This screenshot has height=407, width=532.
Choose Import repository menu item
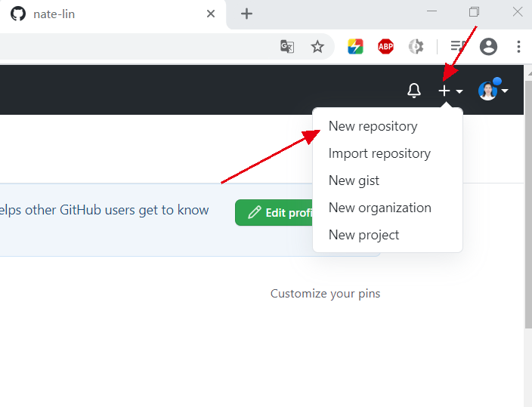[x=379, y=153]
